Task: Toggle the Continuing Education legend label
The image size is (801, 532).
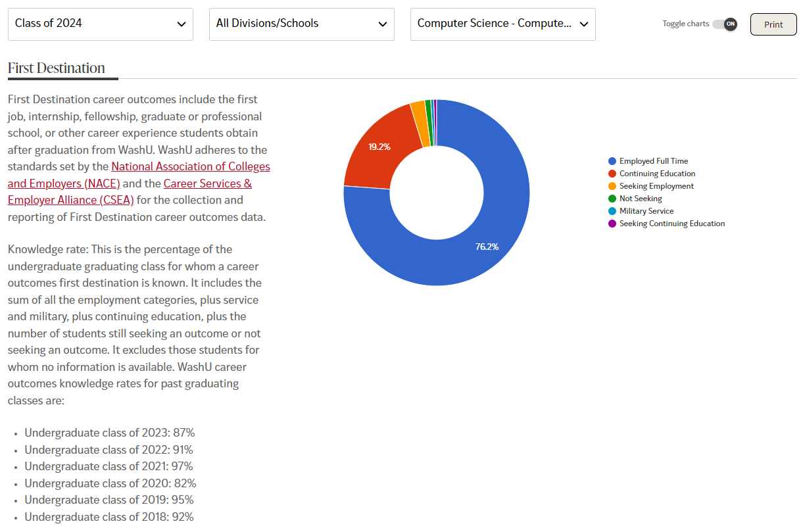Action: (x=657, y=174)
